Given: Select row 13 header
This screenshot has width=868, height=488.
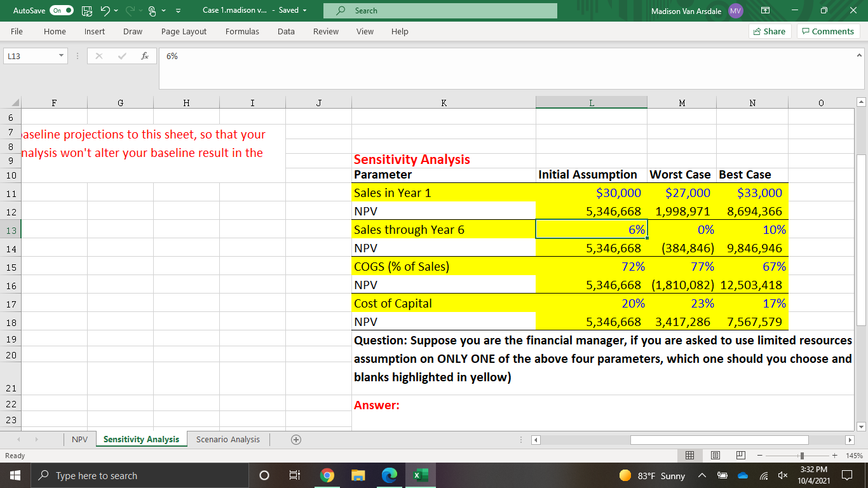Looking at the screenshot, I should pos(11,230).
